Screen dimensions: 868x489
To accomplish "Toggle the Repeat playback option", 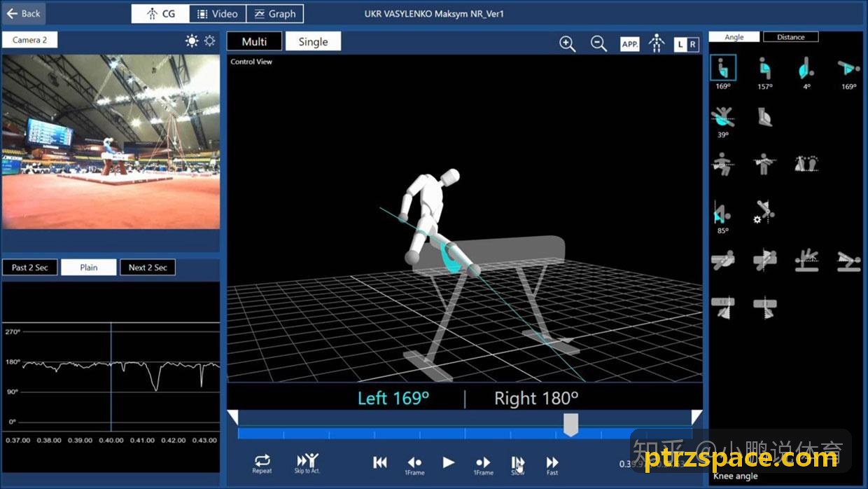I will (x=262, y=463).
